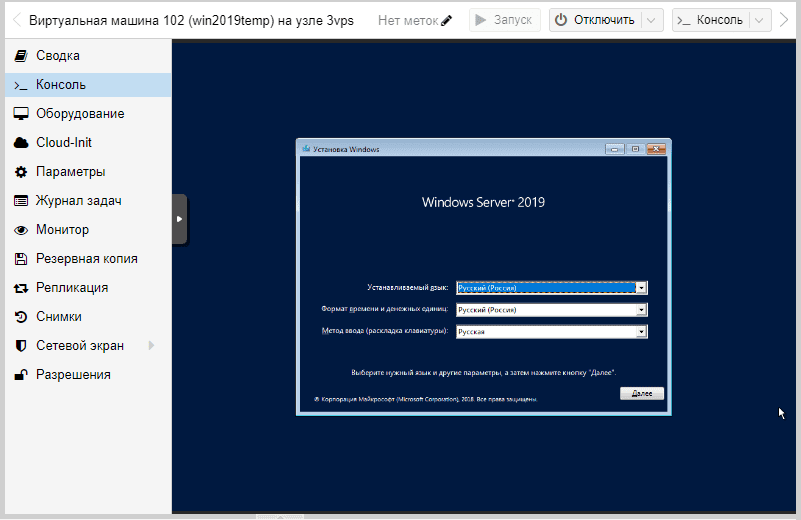801x520 pixels.
Task: Click the Разрешения unlock icon
Action: 21,375
